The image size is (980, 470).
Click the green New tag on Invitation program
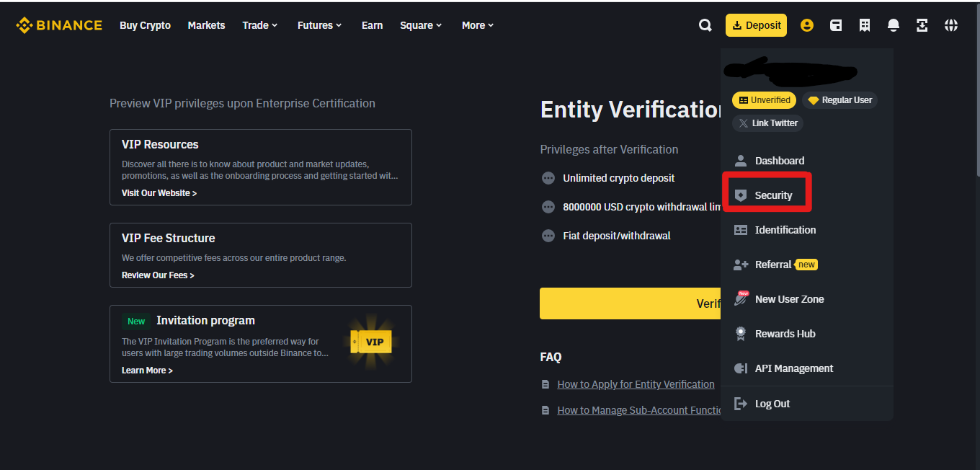click(136, 322)
